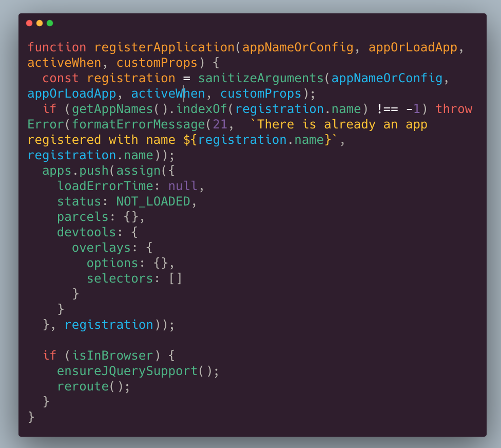Click the yellow minimize window dot

[x=40, y=23]
